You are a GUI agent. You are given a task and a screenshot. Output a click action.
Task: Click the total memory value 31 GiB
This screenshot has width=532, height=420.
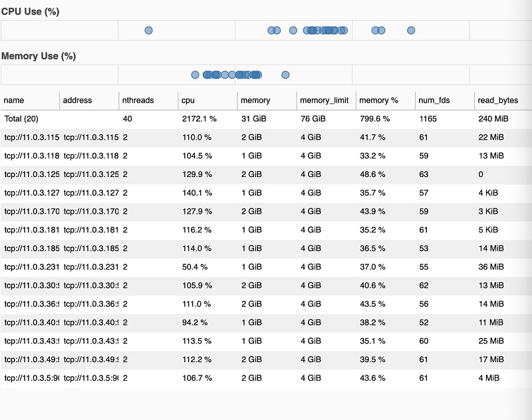(254, 119)
